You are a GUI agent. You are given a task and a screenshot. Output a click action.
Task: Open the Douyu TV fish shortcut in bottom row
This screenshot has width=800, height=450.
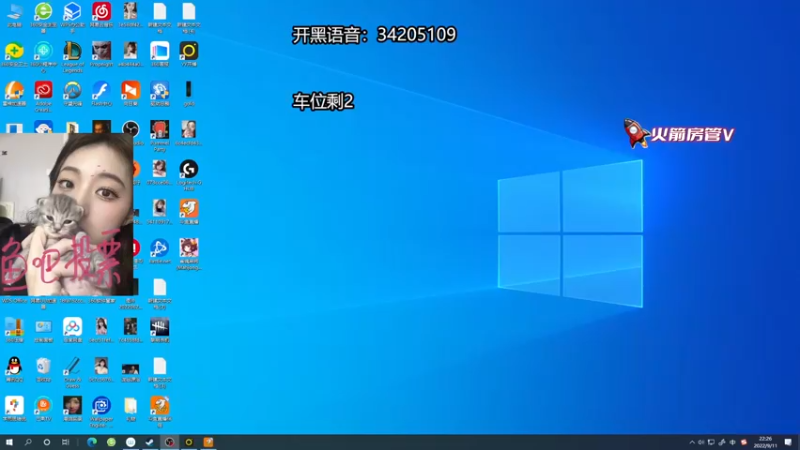tap(43, 406)
